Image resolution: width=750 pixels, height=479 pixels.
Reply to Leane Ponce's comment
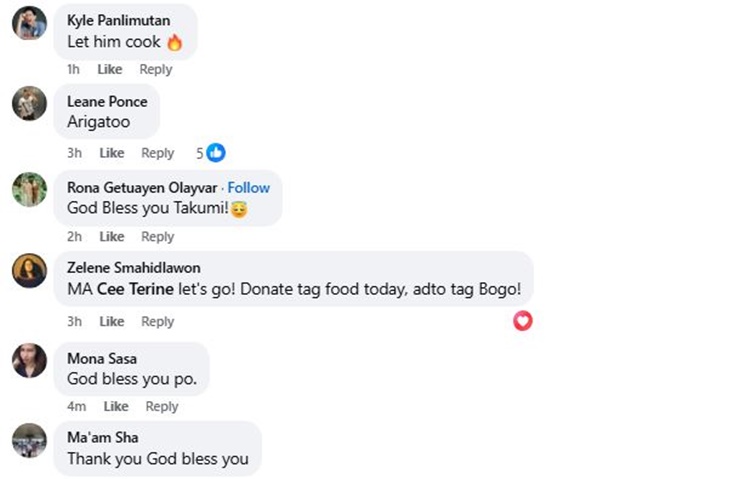point(158,153)
